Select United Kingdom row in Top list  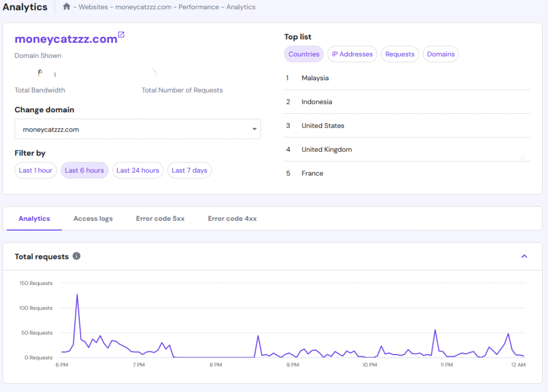(407, 149)
